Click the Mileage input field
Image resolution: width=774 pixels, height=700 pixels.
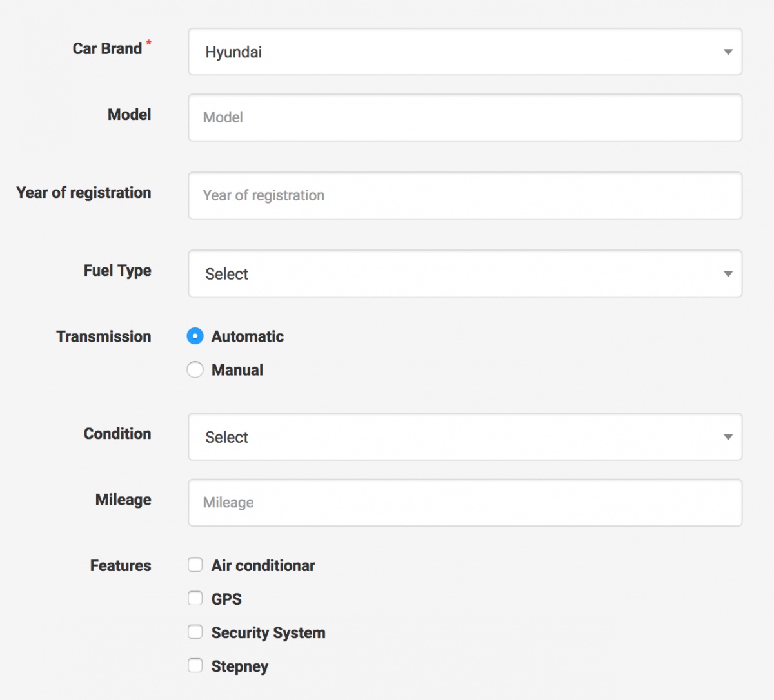click(x=464, y=502)
